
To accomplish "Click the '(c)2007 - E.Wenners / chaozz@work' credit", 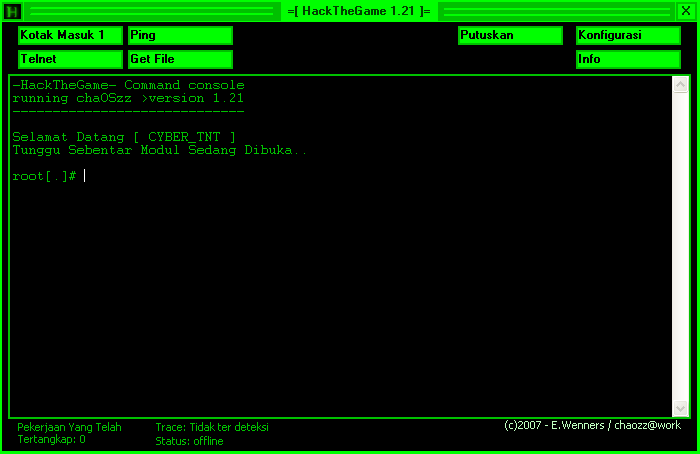I will [592, 425].
